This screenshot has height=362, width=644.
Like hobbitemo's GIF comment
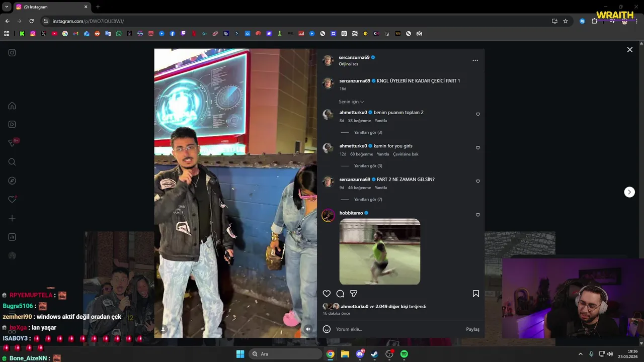[478, 215]
